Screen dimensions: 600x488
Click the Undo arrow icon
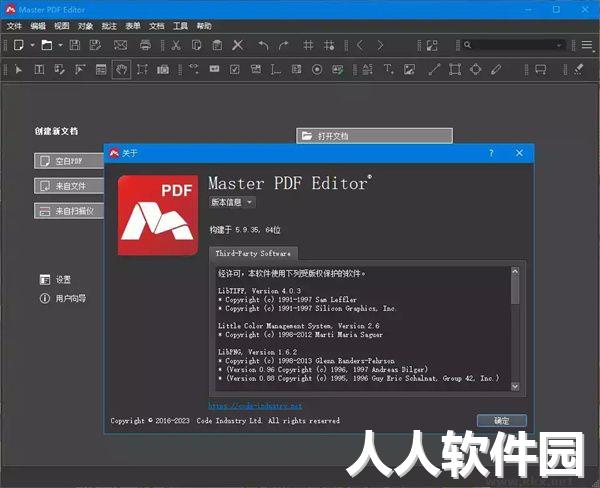click(263, 45)
